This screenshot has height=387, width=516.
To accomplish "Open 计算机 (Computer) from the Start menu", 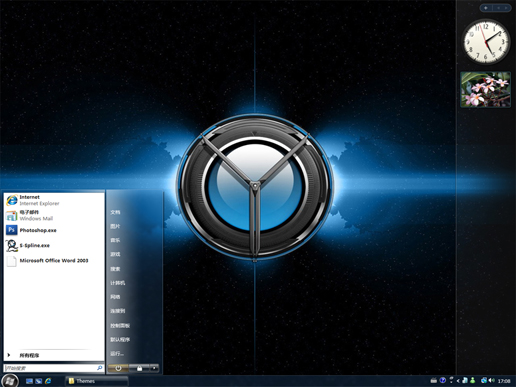I will click(118, 283).
